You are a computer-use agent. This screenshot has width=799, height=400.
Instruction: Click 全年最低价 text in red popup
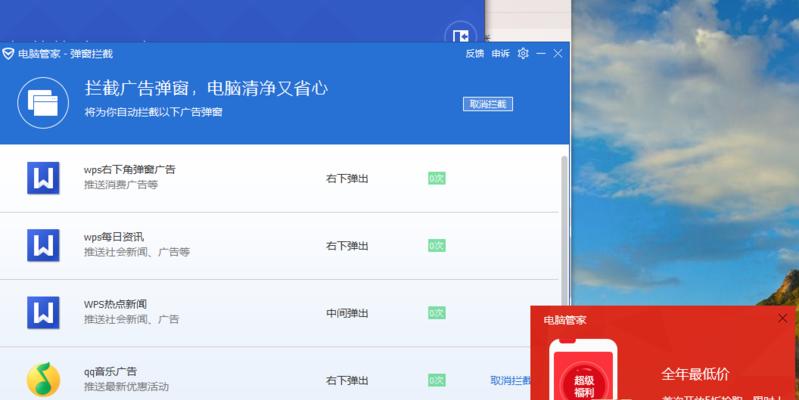[695, 374]
